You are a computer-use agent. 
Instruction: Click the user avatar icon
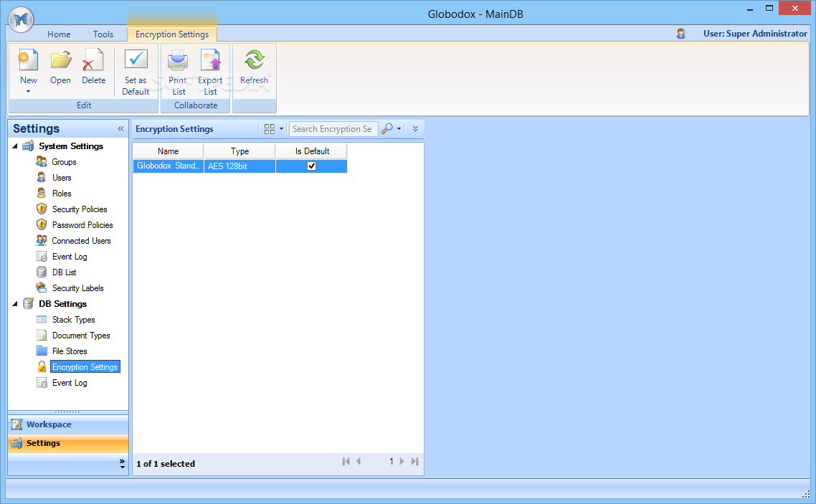coord(680,34)
